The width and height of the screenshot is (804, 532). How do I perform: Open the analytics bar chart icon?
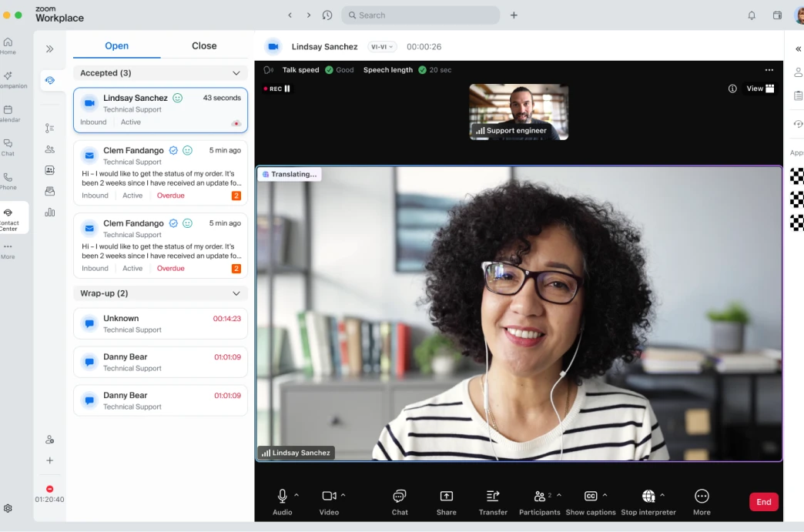tap(50, 212)
